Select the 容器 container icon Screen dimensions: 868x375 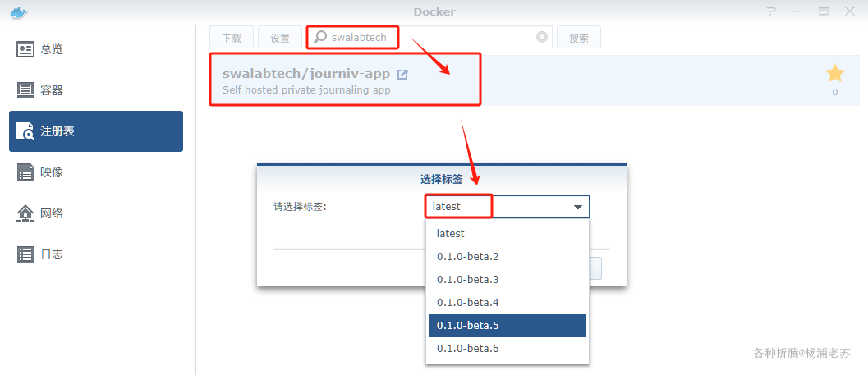click(25, 90)
